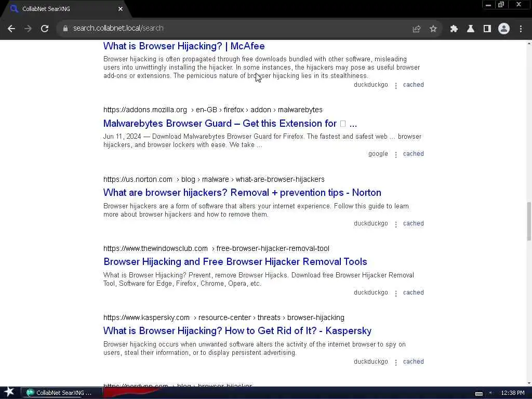
Task: Open the Browser Hijacker Removal Tools result
Action: [x=235, y=262]
